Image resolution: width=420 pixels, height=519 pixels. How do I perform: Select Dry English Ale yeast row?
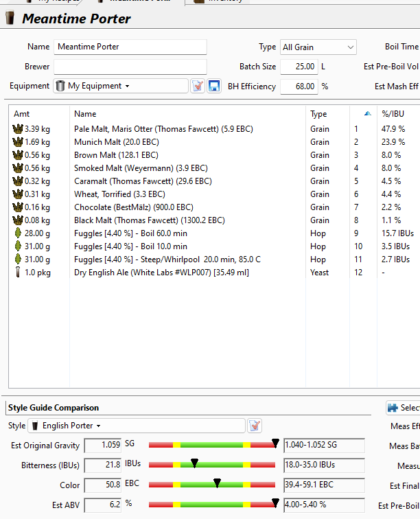pyautogui.click(x=214, y=273)
